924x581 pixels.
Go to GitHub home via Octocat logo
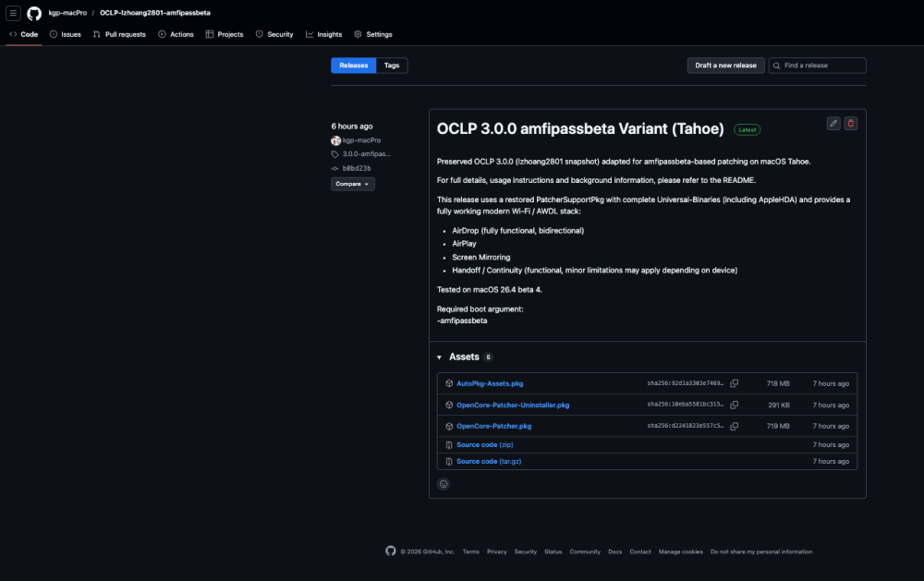tap(34, 13)
